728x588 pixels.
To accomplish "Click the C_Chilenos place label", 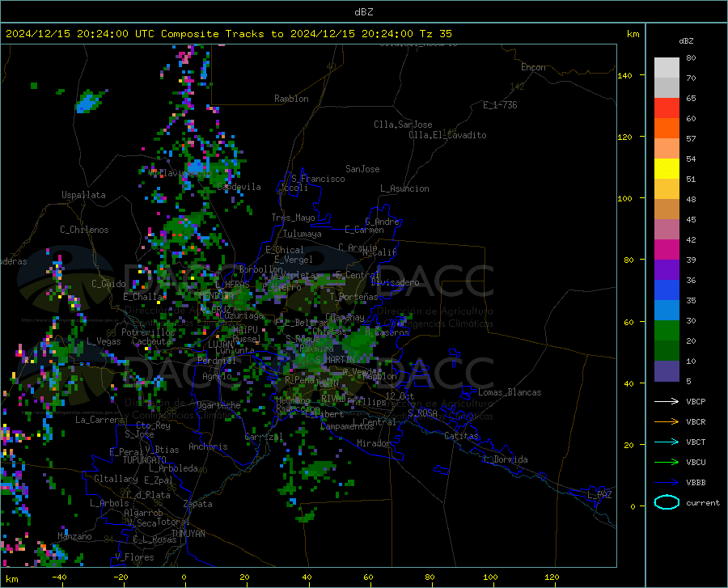I will point(84,230).
